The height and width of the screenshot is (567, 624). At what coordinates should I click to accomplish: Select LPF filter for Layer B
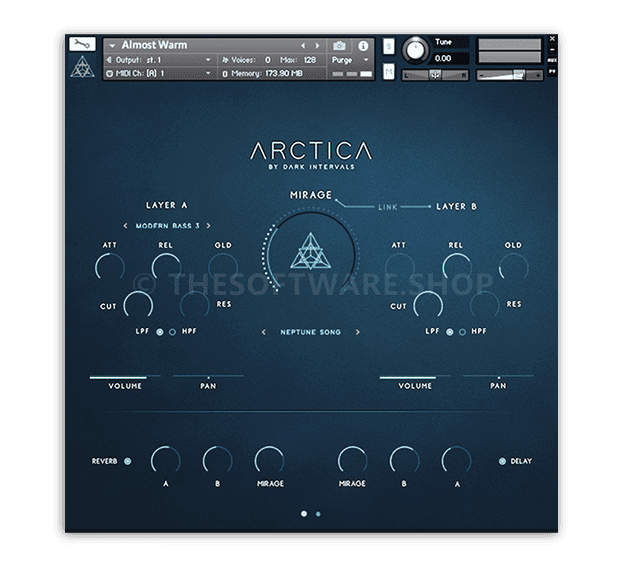click(x=450, y=332)
